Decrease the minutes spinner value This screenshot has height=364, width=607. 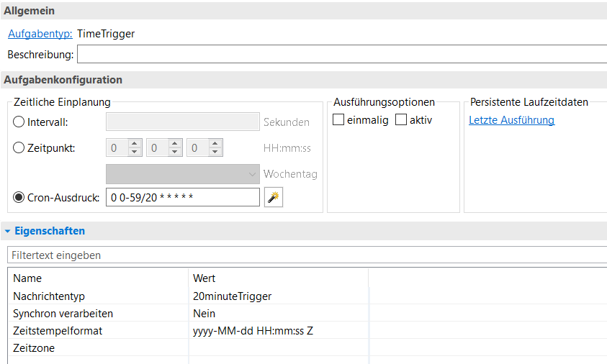click(174, 152)
